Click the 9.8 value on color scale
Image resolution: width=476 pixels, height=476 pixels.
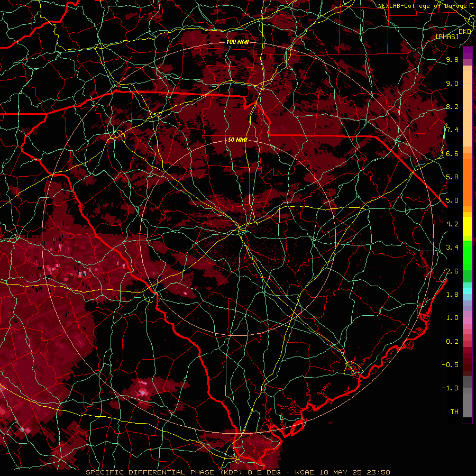click(452, 59)
